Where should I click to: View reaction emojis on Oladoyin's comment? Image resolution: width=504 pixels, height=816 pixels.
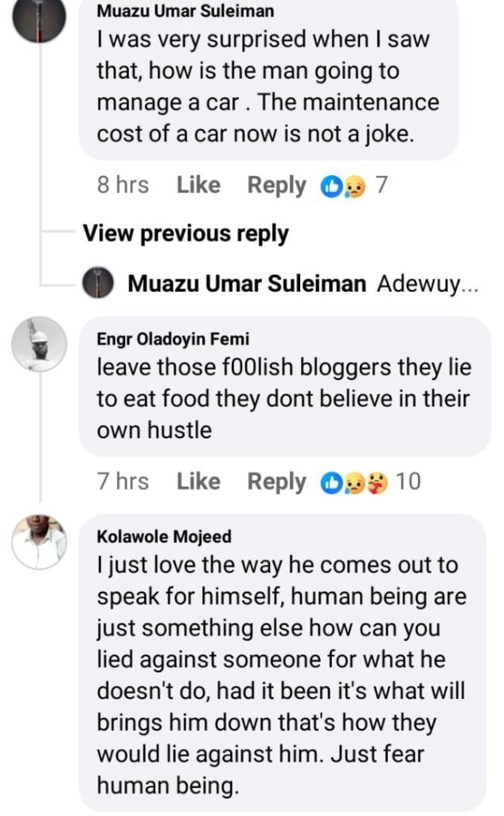click(x=356, y=482)
